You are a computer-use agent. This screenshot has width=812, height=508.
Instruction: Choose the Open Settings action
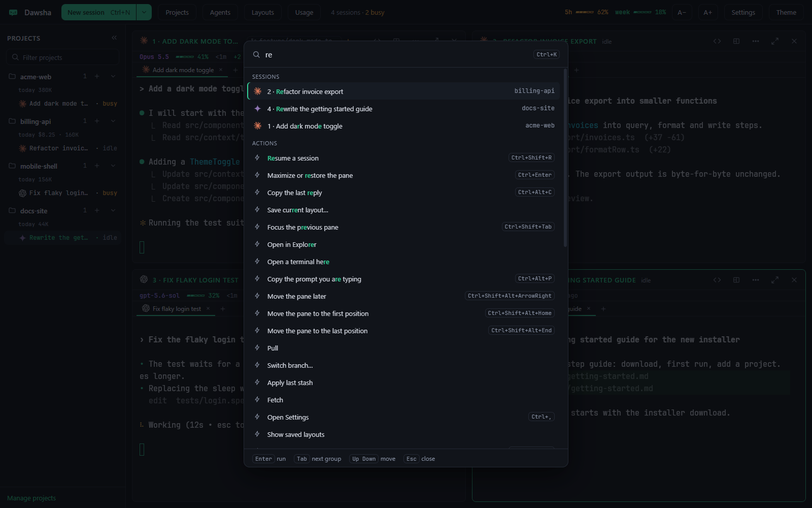[403, 417]
